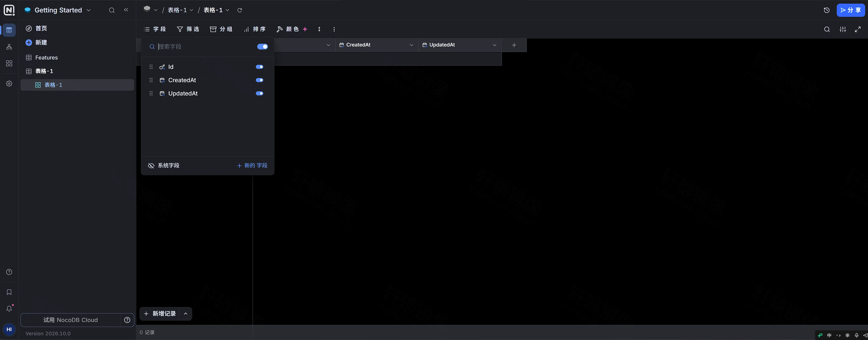Open the base icon breadcrumb dropdown
868x340 pixels.
(x=150, y=10)
